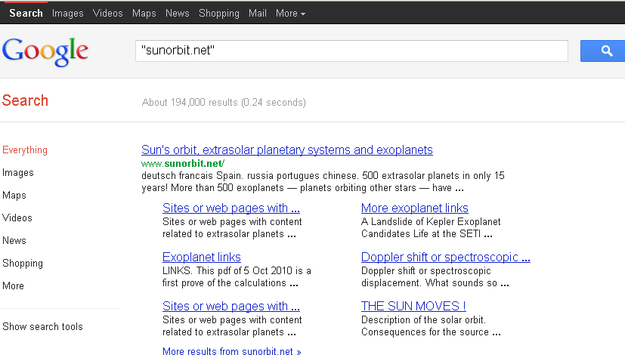Filter results by Shopping in sidebar
The height and width of the screenshot is (364, 625).
23,264
